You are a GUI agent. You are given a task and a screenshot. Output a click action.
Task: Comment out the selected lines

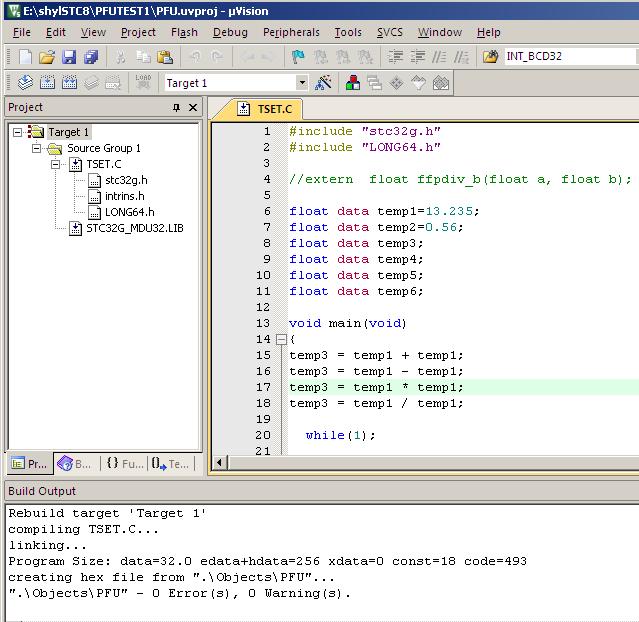tap(439, 57)
